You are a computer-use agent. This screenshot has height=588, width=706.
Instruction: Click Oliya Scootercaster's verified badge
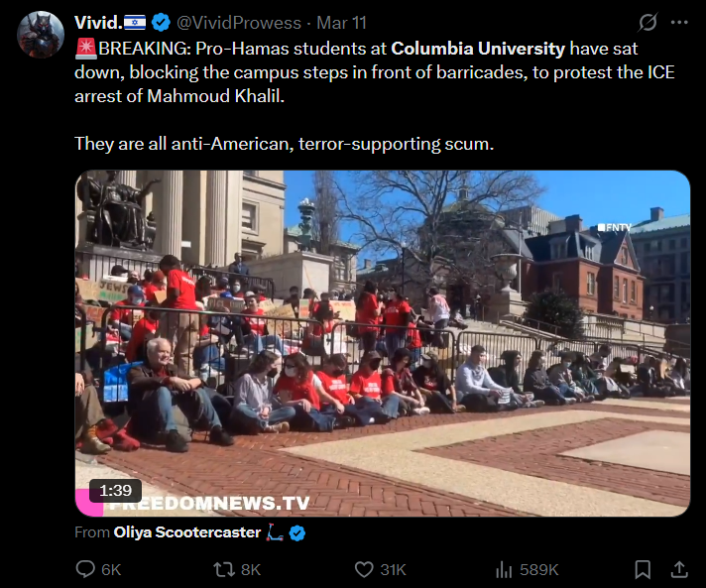click(297, 533)
